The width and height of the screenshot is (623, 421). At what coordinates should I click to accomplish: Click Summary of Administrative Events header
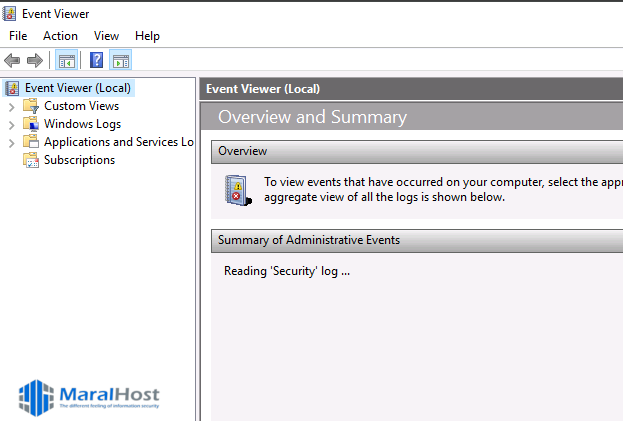[309, 240]
